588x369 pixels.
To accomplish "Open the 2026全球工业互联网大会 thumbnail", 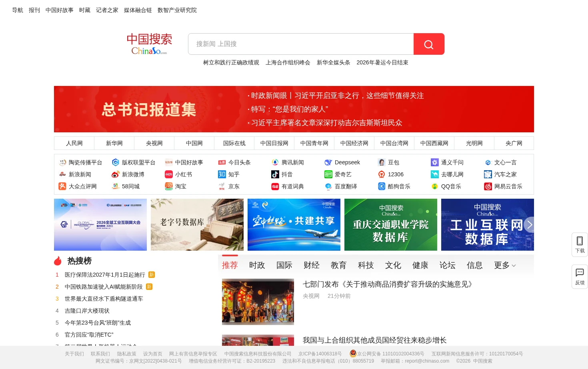I will (100, 225).
